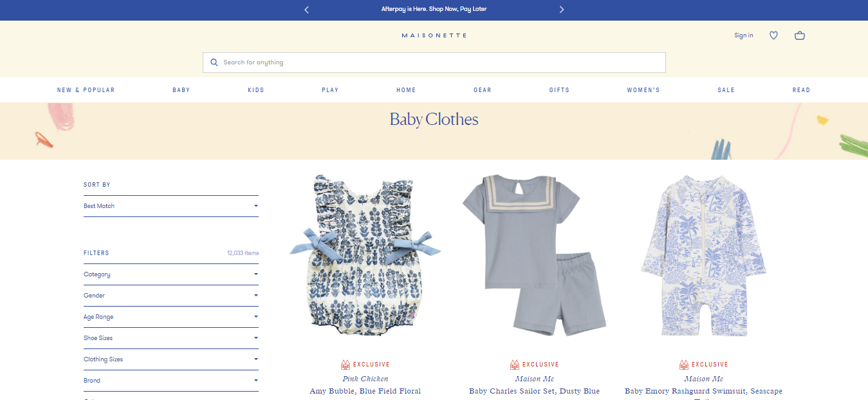The width and height of the screenshot is (868, 400).
Task: Expand the Brand filter
Action: point(171,381)
